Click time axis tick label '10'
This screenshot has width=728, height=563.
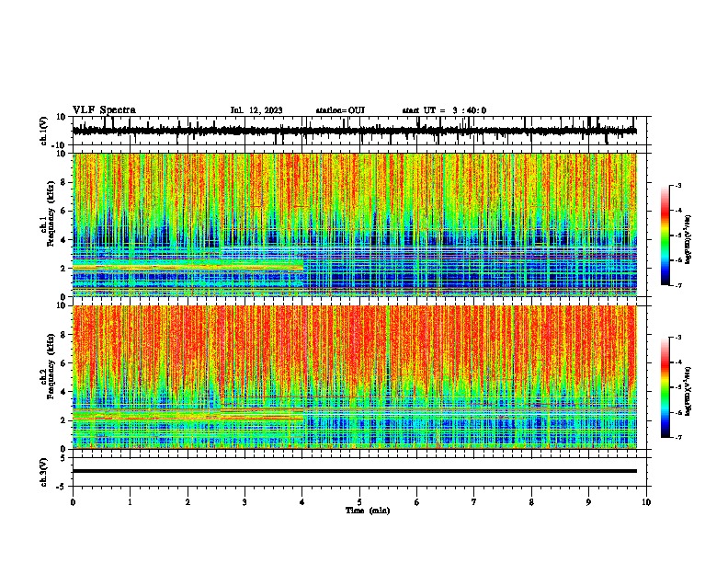coord(646,502)
